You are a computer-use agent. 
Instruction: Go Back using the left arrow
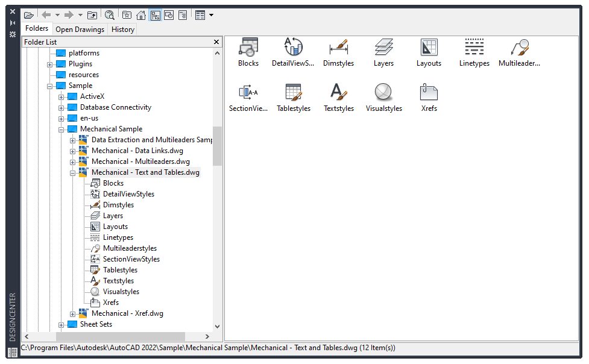tap(46, 15)
